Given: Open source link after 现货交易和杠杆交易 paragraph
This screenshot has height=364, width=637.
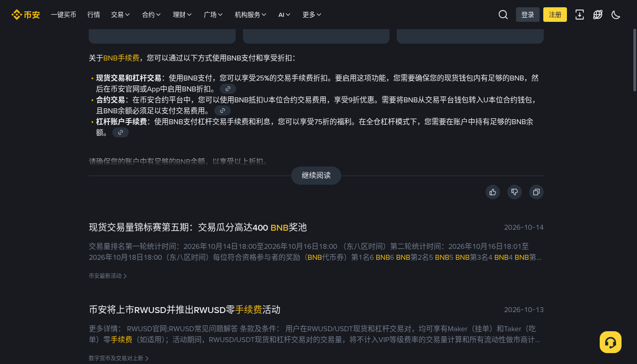Looking at the screenshot, I should (x=228, y=89).
